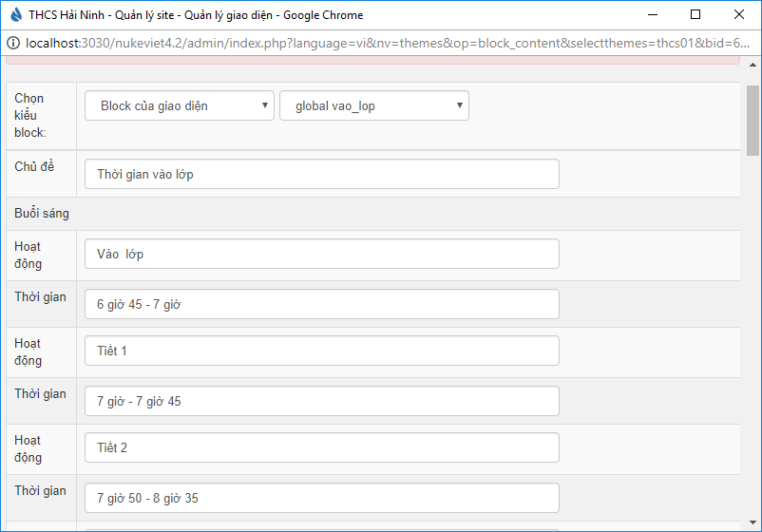Click the page URL in address bar
The image size is (762, 532).
click(x=388, y=44)
